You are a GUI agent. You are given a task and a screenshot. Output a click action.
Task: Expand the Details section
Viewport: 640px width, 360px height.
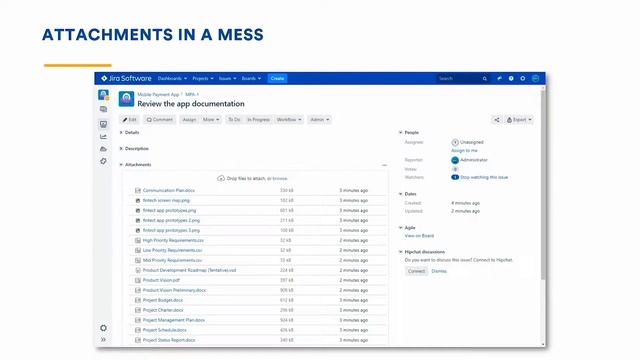coord(121,133)
